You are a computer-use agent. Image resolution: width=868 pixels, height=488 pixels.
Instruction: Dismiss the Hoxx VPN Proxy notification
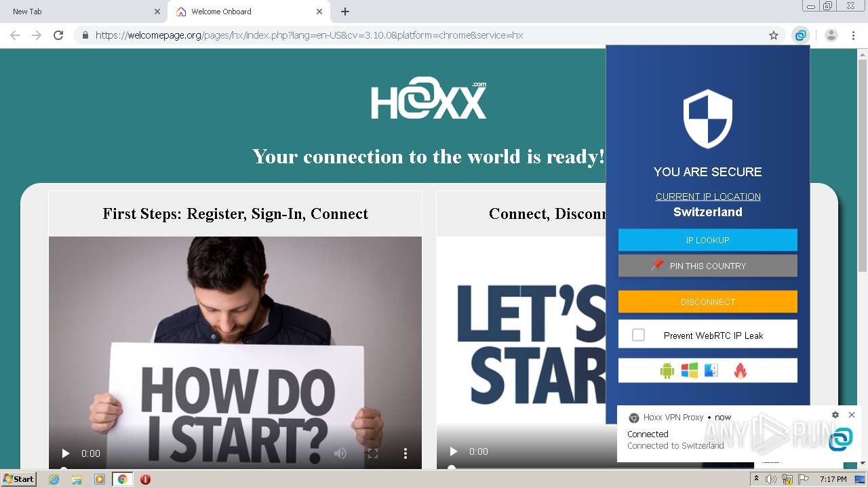coord(852,415)
